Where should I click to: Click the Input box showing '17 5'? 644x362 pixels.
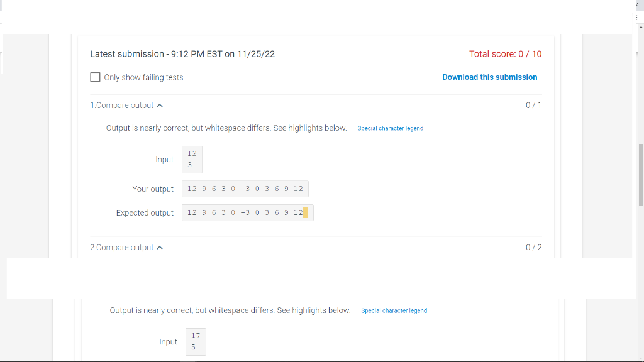pyautogui.click(x=196, y=341)
